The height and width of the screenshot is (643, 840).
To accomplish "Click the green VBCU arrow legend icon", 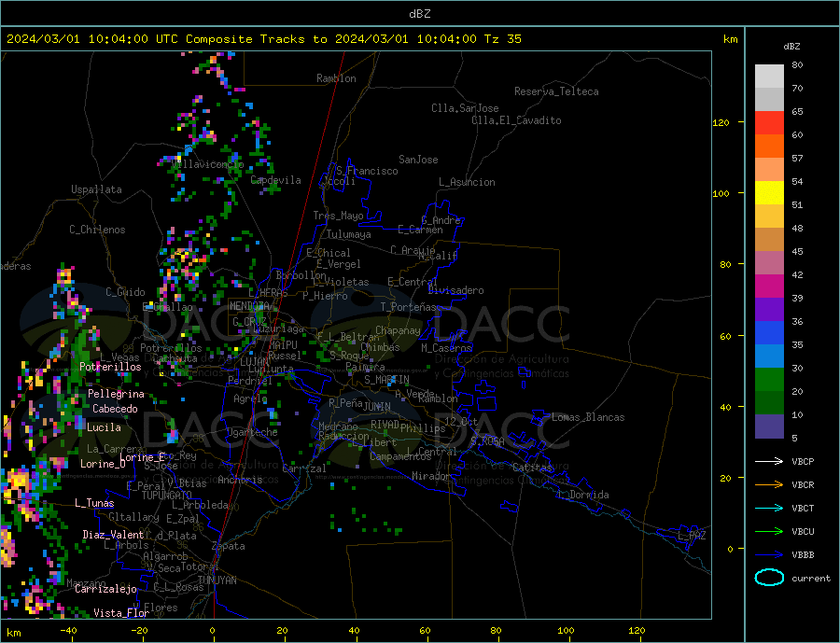I will [769, 532].
